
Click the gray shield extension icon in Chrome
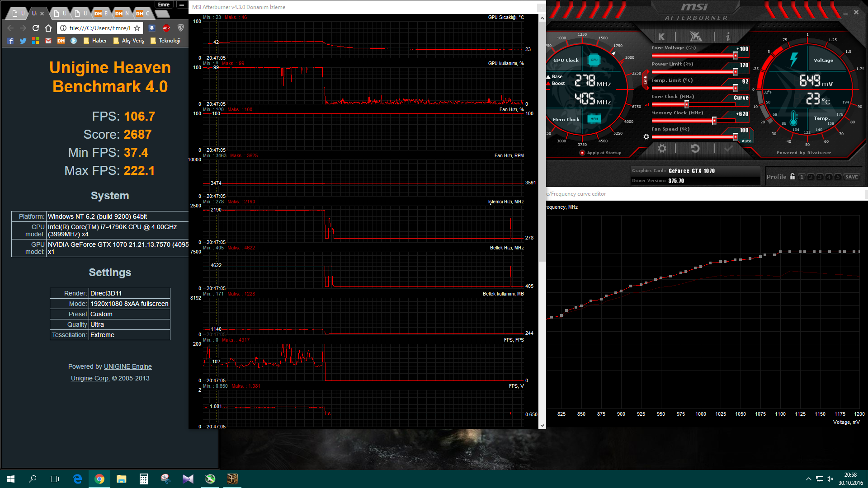pos(181,28)
